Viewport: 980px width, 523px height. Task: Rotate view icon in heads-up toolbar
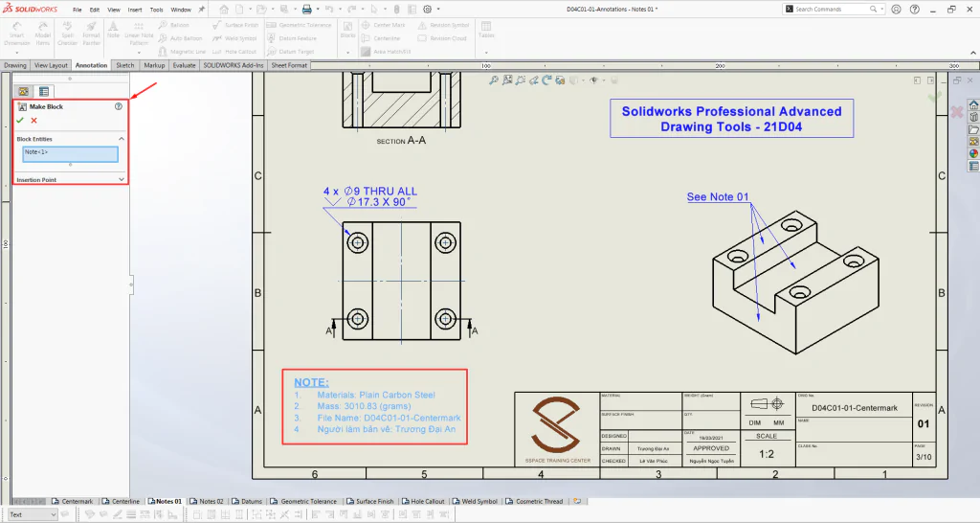546,80
